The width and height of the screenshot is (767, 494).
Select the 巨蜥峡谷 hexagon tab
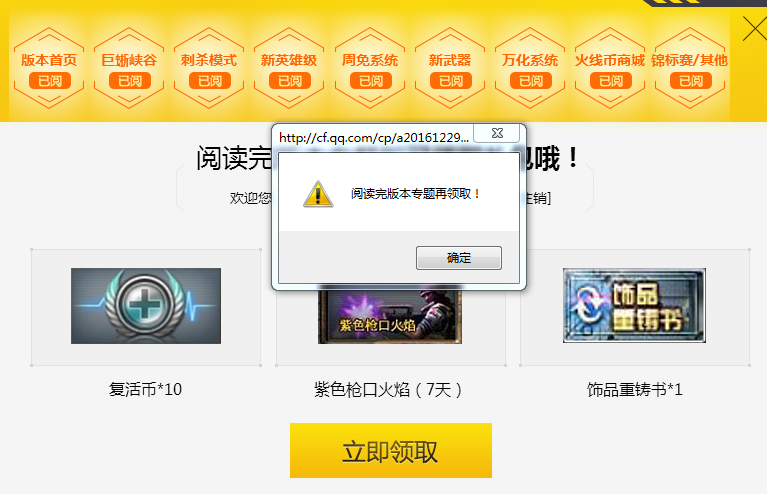[129, 68]
